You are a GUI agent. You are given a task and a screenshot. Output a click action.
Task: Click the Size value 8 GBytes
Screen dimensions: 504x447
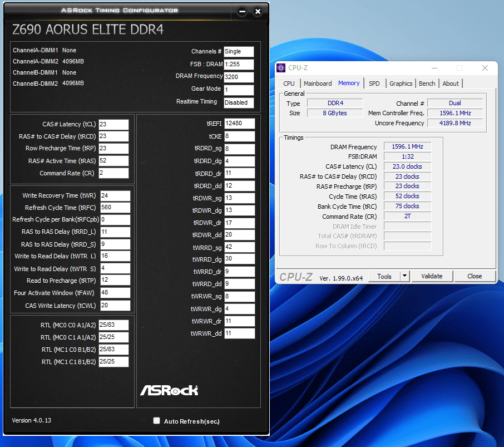click(x=335, y=113)
